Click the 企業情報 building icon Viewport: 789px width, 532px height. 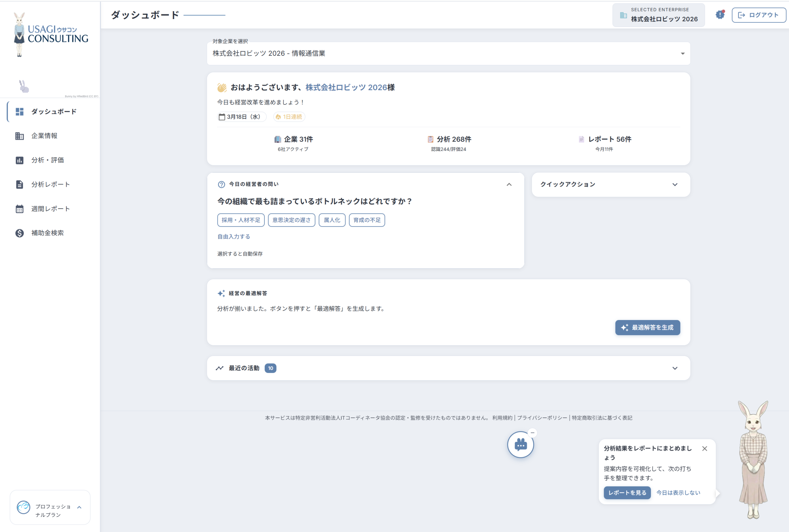tap(20, 136)
